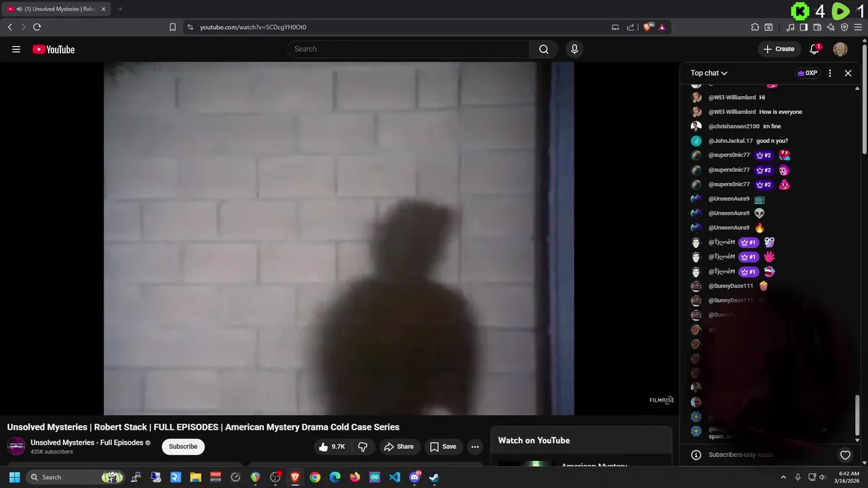Image resolution: width=868 pixels, height=488 pixels.
Task: Open the Brave playlist music note icon
Action: [790, 27]
